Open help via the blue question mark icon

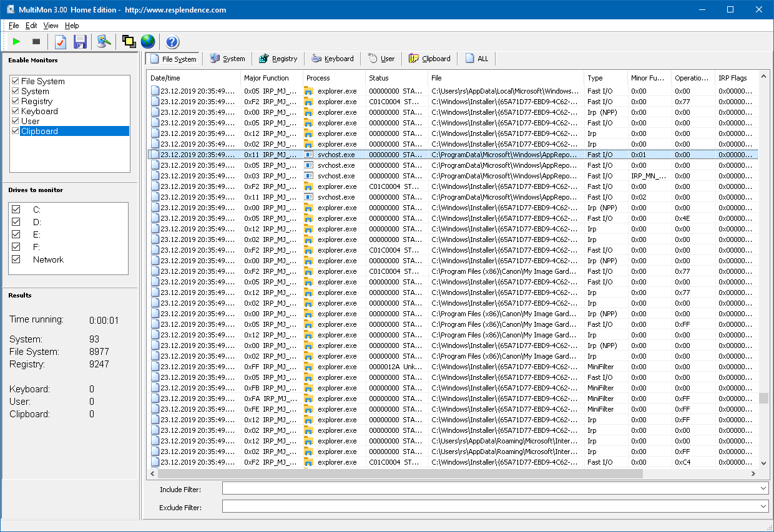172,42
